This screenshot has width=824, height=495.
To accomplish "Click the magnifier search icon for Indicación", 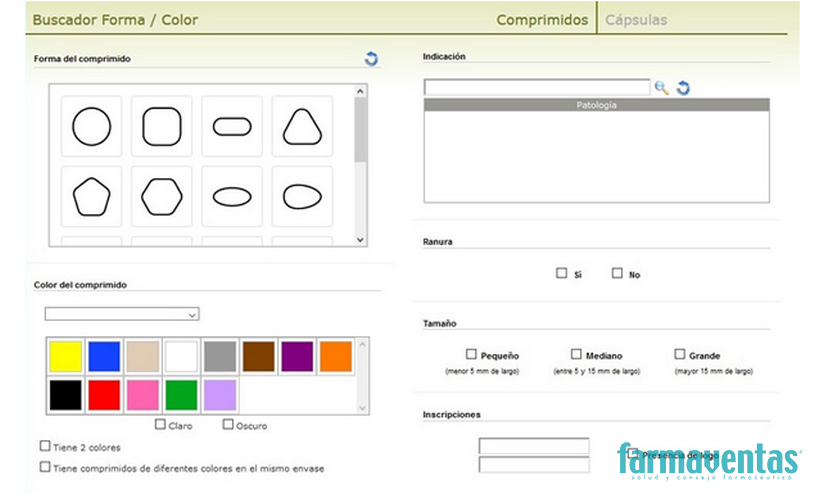I will 662,88.
